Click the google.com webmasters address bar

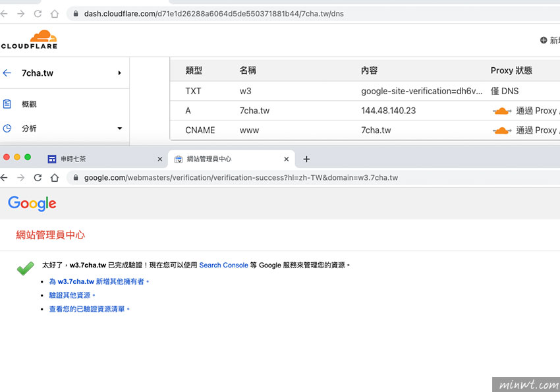(x=314, y=178)
